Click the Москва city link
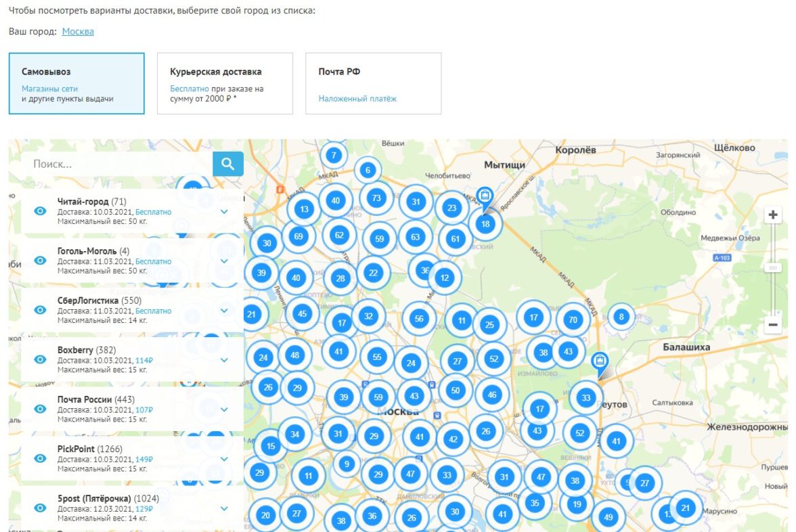Screen dimensions: 796x532 tap(78, 32)
